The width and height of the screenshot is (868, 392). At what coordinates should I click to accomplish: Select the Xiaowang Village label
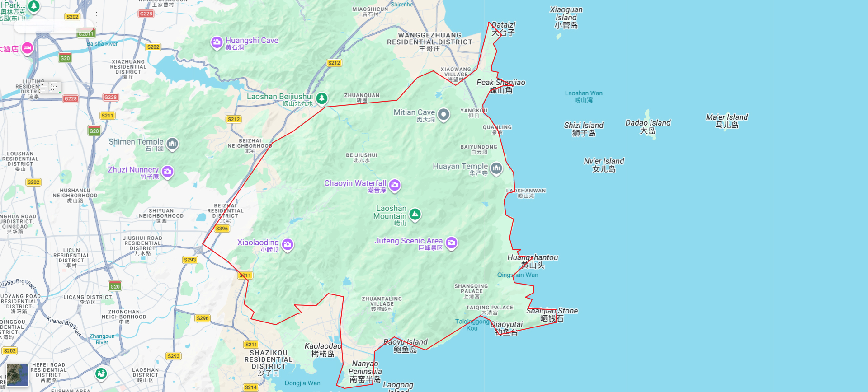click(x=456, y=75)
